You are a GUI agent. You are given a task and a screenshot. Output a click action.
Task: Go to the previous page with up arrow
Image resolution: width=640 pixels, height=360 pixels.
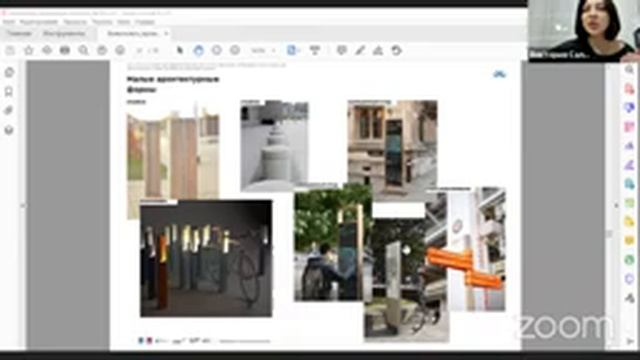click(102, 51)
